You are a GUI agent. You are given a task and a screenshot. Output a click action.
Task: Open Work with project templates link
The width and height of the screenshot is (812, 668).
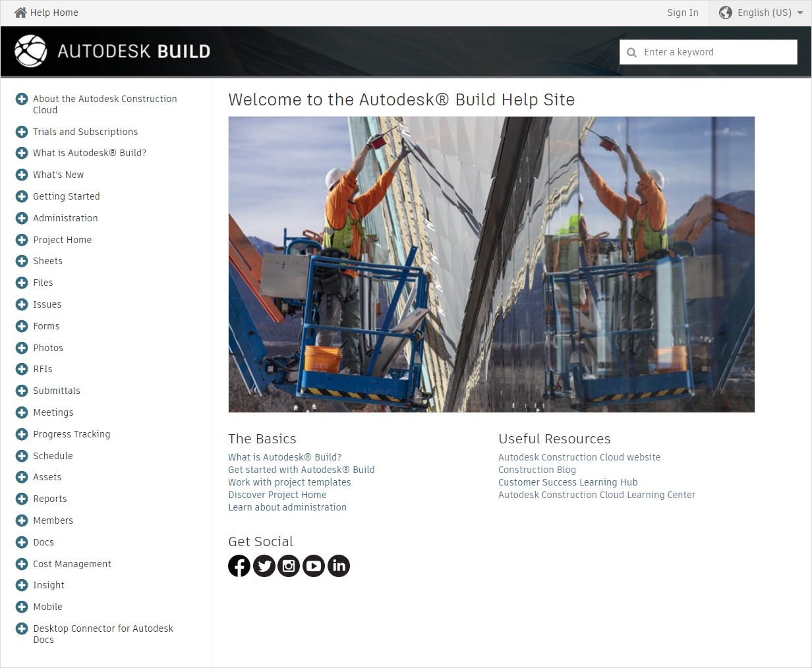(x=289, y=482)
